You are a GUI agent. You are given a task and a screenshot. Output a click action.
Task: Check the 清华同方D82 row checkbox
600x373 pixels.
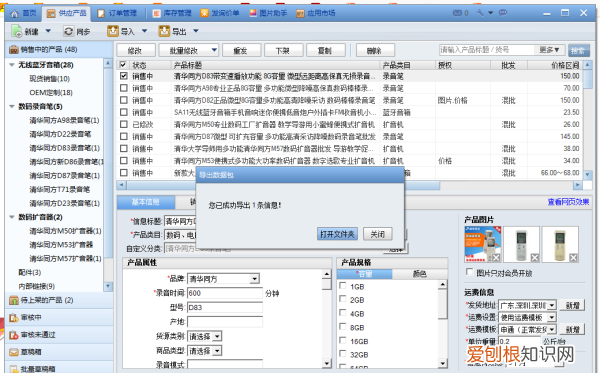point(124,100)
